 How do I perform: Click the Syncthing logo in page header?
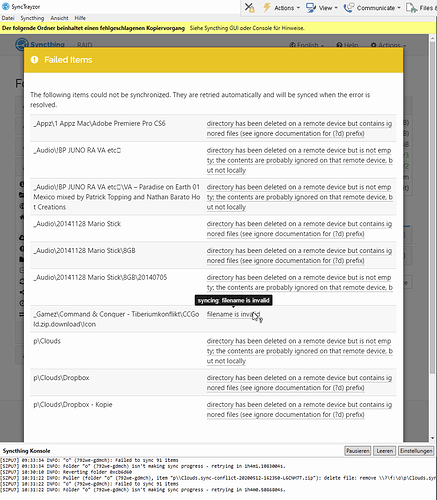[22, 44]
